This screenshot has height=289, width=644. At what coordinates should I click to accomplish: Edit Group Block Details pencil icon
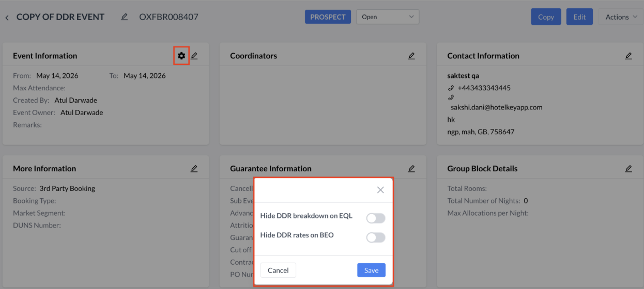[x=628, y=168]
